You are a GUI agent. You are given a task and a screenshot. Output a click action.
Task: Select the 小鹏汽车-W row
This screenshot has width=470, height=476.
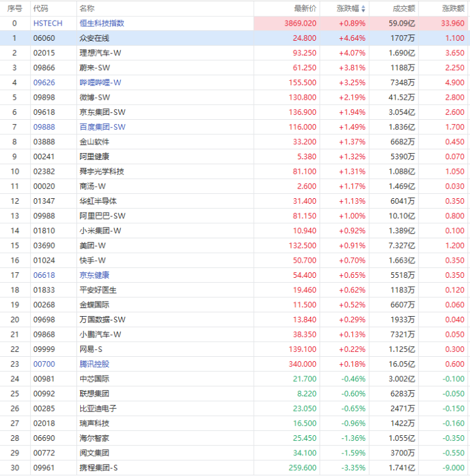click(235, 334)
